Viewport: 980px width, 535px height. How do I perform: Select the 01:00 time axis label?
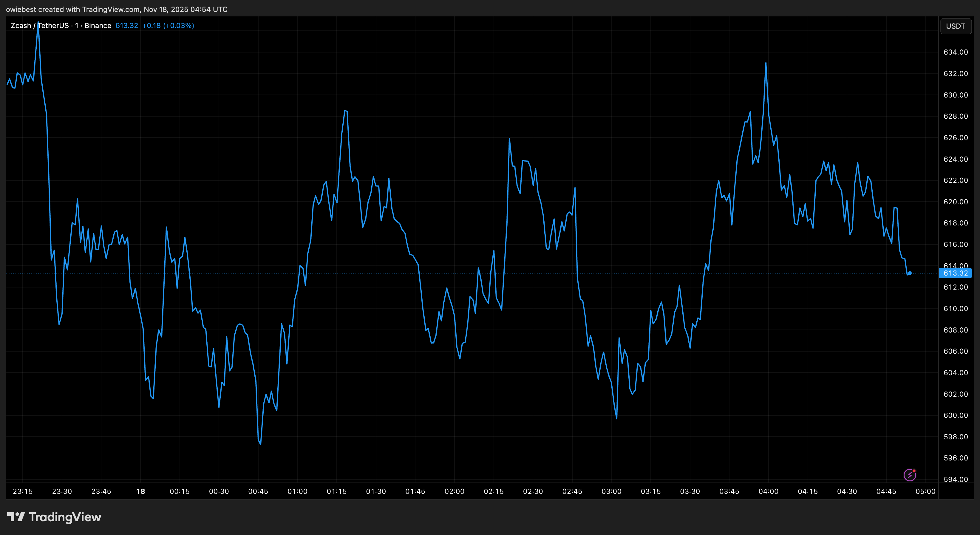[297, 491]
